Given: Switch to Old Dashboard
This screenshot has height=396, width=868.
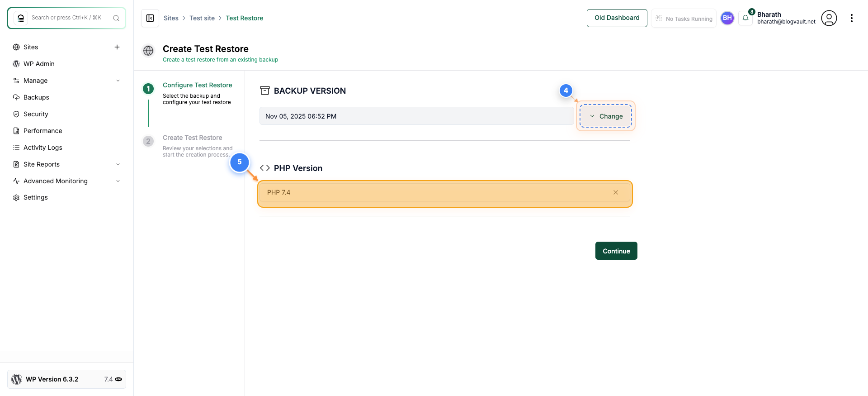Looking at the screenshot, I should coord(617,18).
